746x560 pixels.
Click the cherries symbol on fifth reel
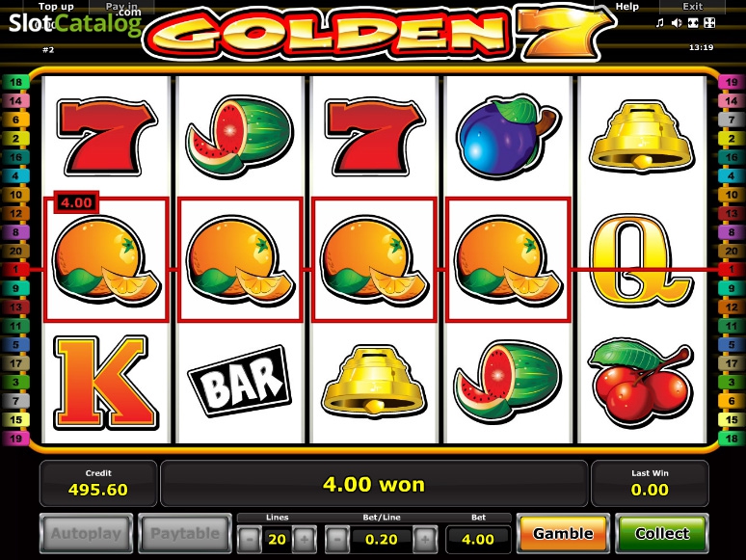coord(640,382)
